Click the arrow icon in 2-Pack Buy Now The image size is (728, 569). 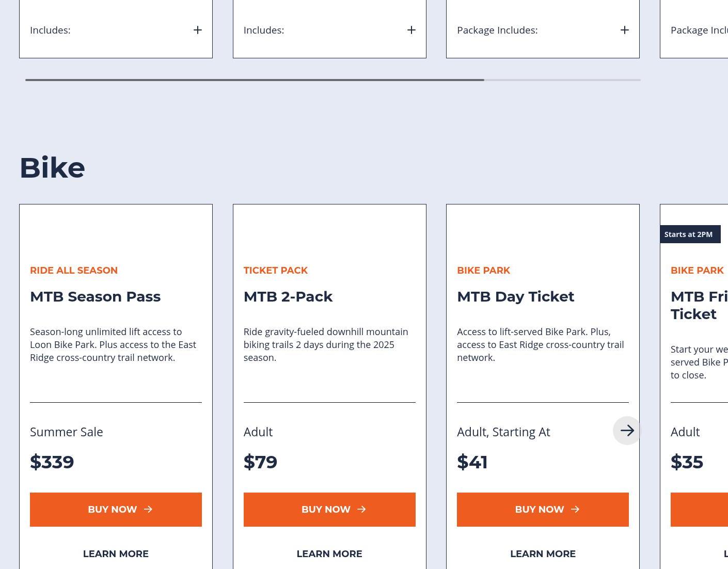(361, 510)
